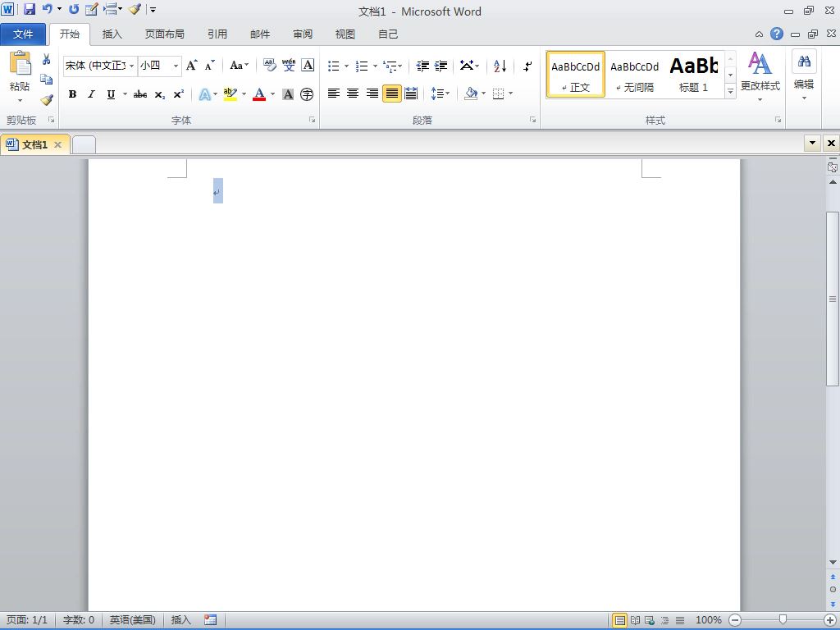This screenshot has height=630, width=840.
Task: Open the Paragraph dialog launcher
Action: point(533,120)
